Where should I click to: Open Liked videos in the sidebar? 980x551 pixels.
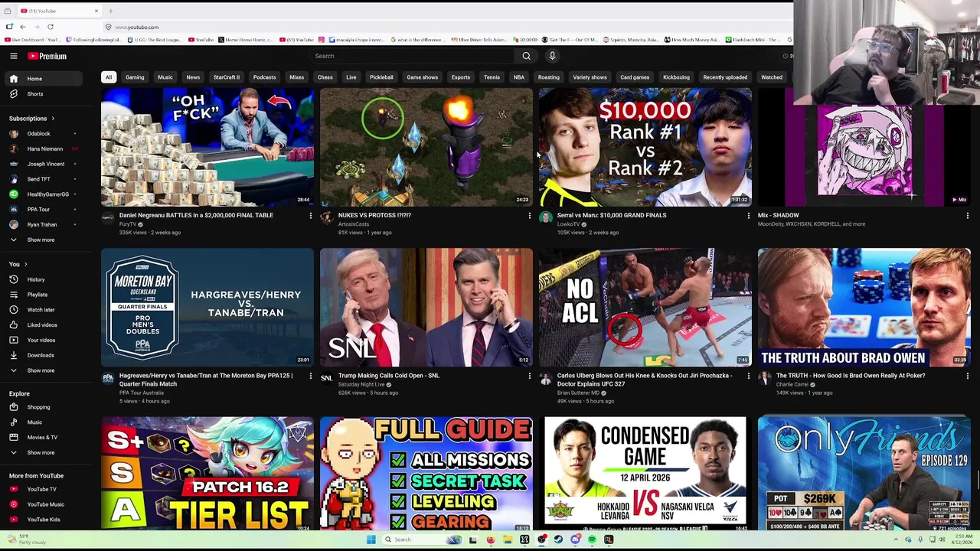(x=43, y=325)
